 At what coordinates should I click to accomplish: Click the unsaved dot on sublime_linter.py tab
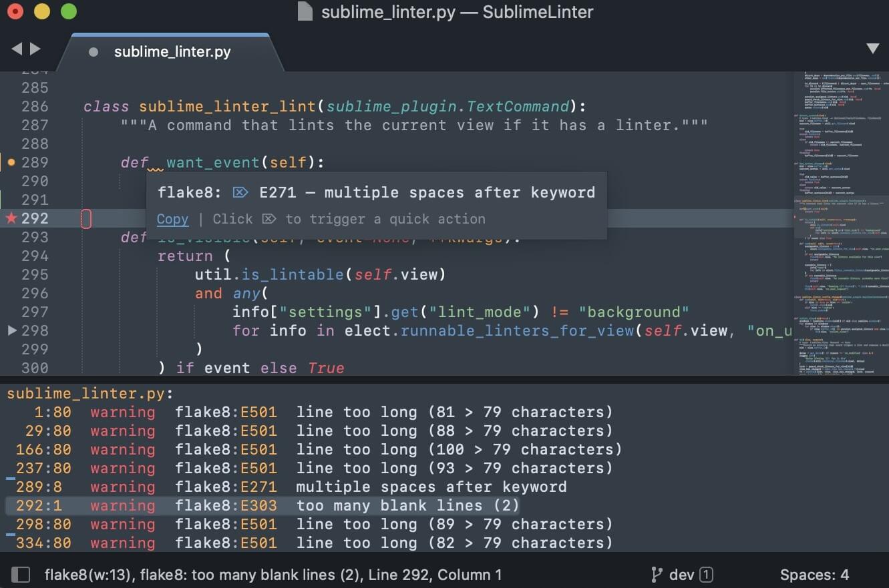[93, 52]
